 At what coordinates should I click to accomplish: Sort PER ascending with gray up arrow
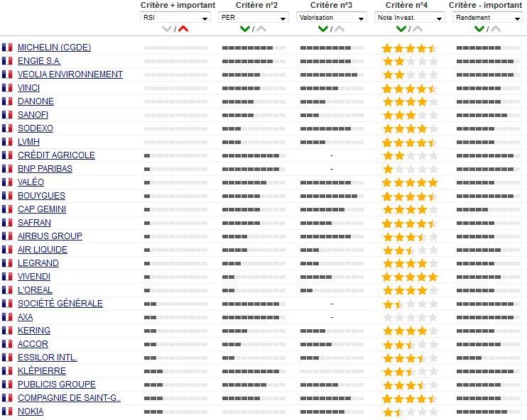pyautogui.click(x=261, y=29)
